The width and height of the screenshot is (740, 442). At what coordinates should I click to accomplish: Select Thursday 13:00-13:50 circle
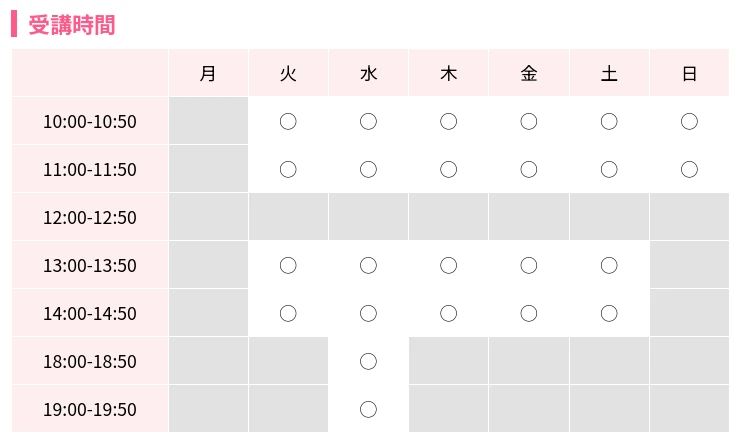click(449, 265)
